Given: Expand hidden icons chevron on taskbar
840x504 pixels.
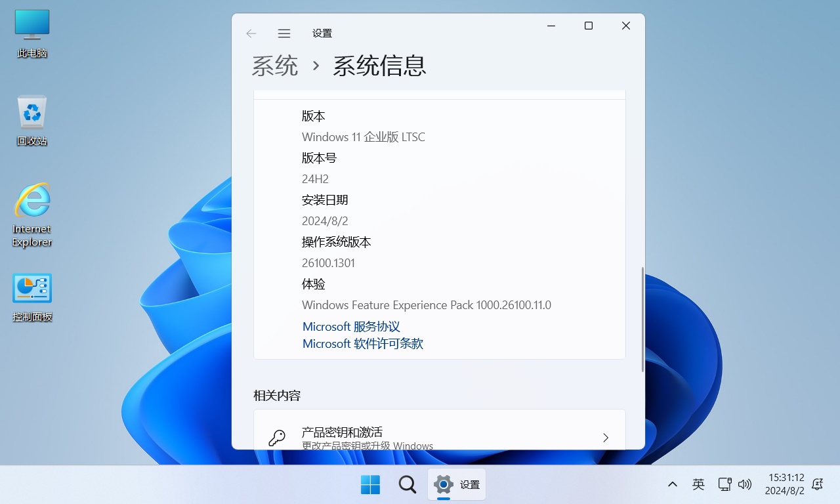Looking at the screenshot, I should coord(672,484).
